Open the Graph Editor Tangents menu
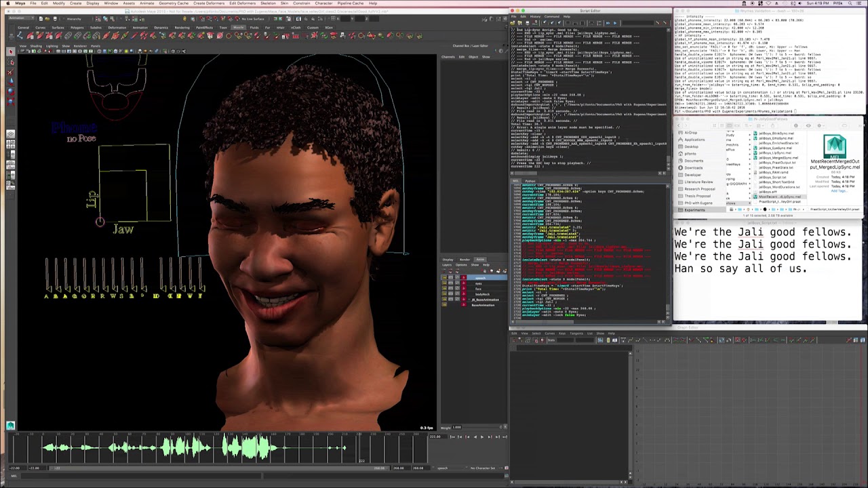 click(576, 333)
